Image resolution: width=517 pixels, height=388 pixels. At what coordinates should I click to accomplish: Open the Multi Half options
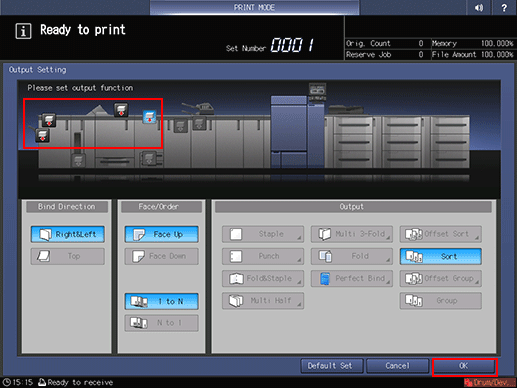pyautogui.click(x=263, y=301)
